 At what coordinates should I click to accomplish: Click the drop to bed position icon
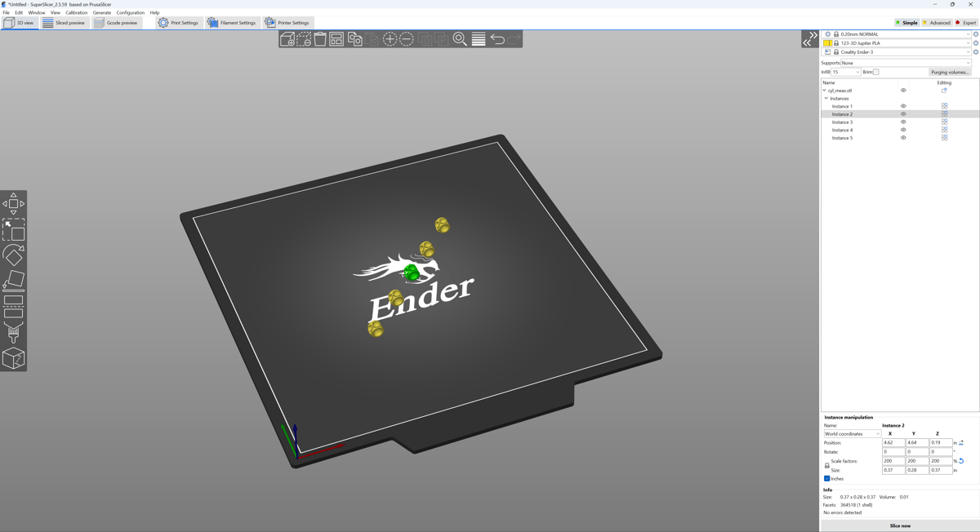tap(961, 443)
